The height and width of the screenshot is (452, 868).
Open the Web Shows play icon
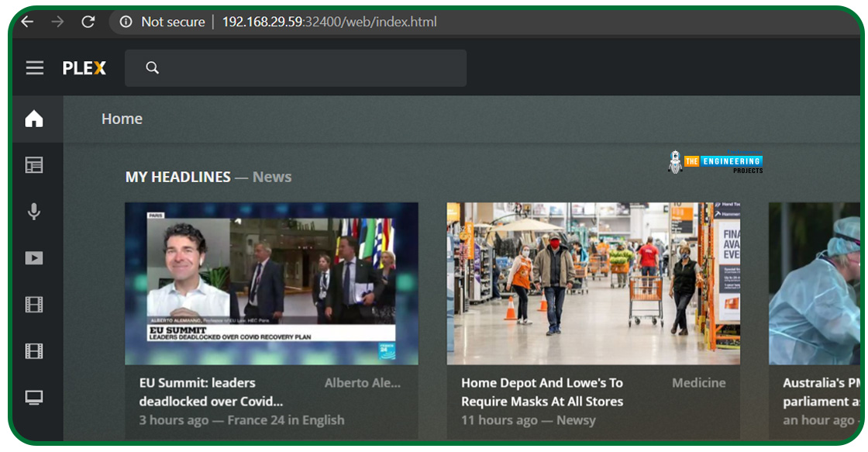click(34, 258)
